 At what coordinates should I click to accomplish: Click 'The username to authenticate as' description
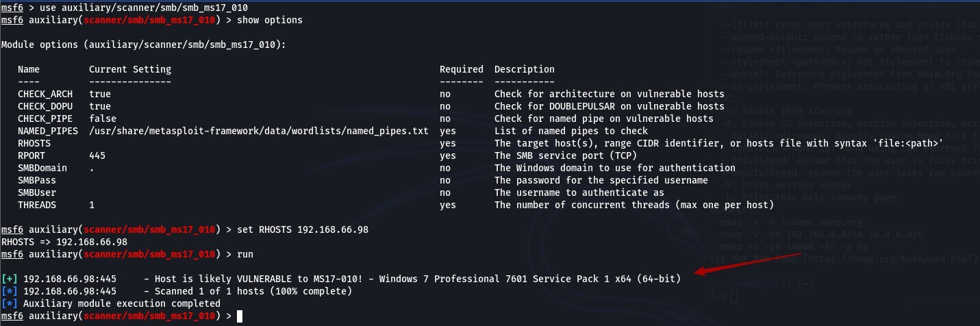pos(579,192)
